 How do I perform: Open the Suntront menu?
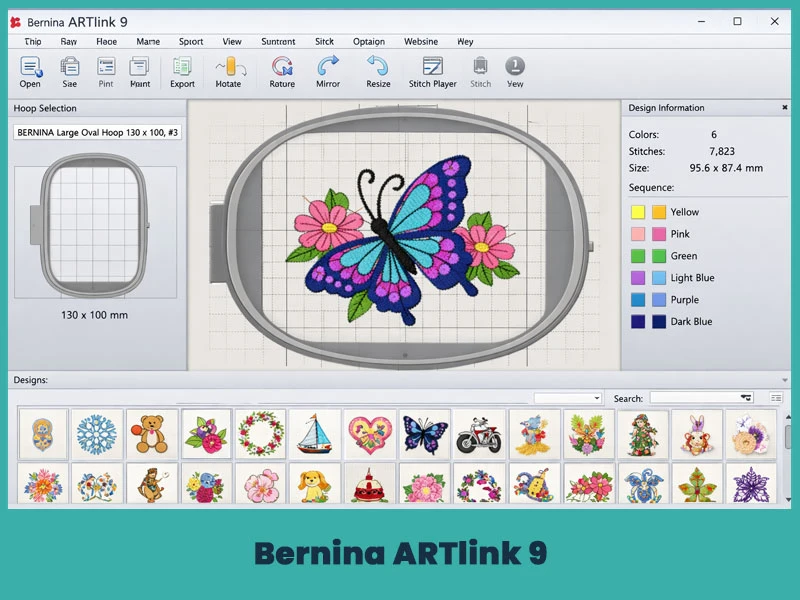(x=278, y=42)
